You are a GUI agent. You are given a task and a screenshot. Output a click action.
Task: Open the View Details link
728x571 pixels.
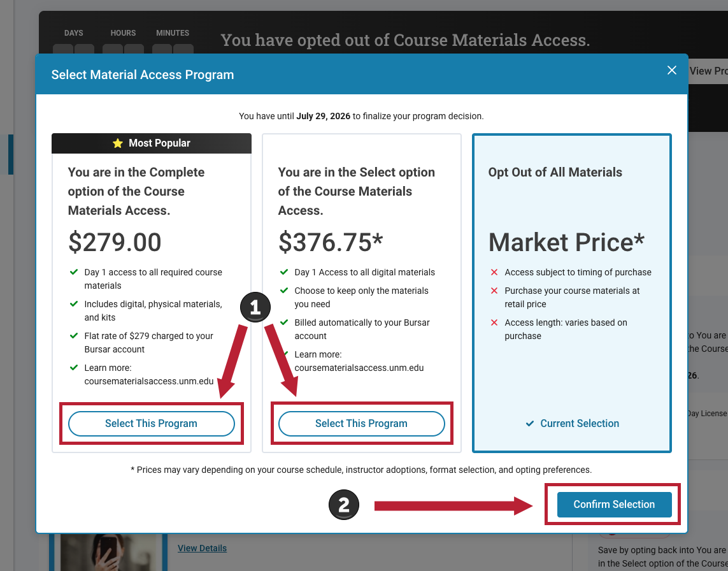click(x=202, y=548)
